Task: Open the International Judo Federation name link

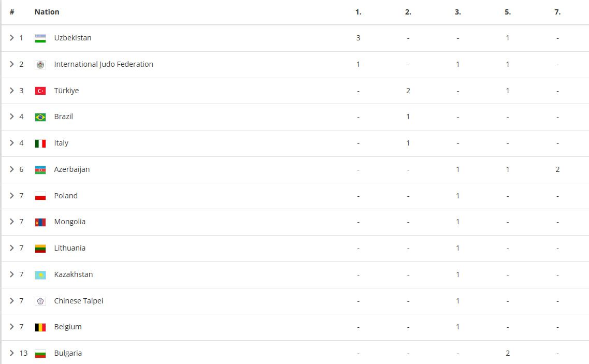Action: 104,64
